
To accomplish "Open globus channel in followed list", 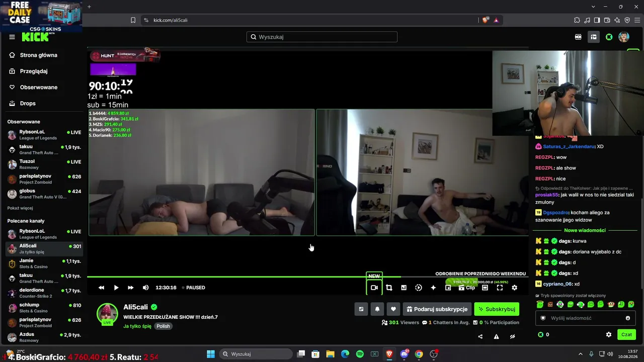I will (44, 194).
